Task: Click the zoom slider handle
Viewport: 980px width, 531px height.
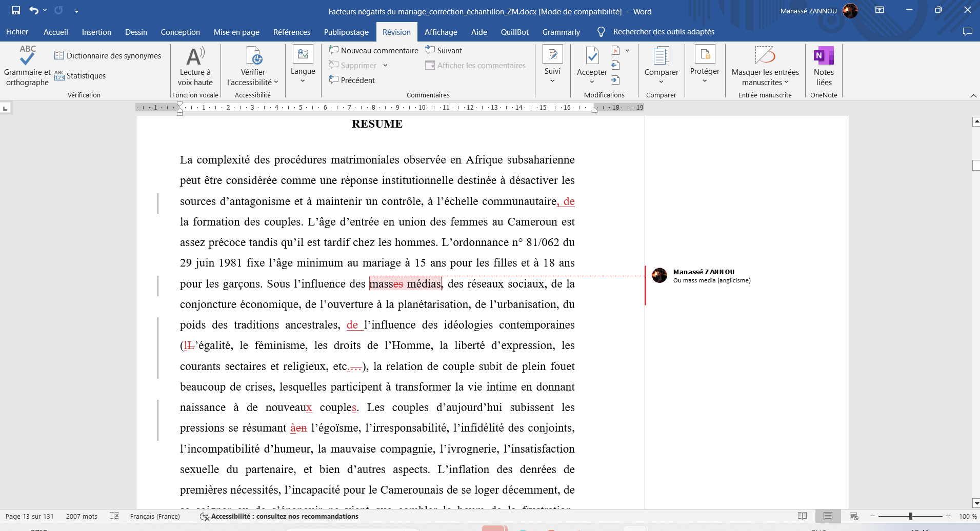Action: click(911, 516)
